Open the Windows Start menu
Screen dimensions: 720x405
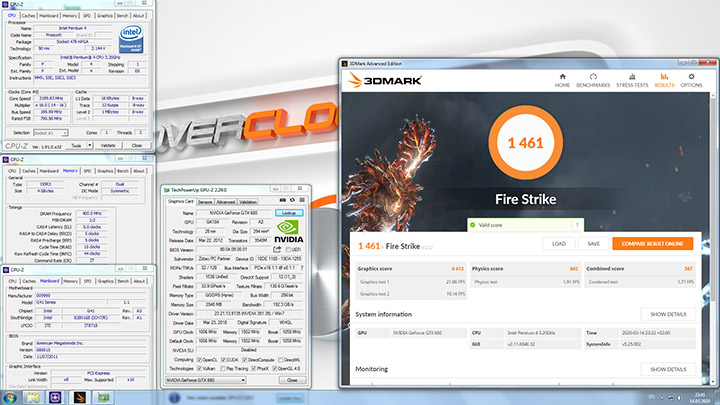coord(10,397)
